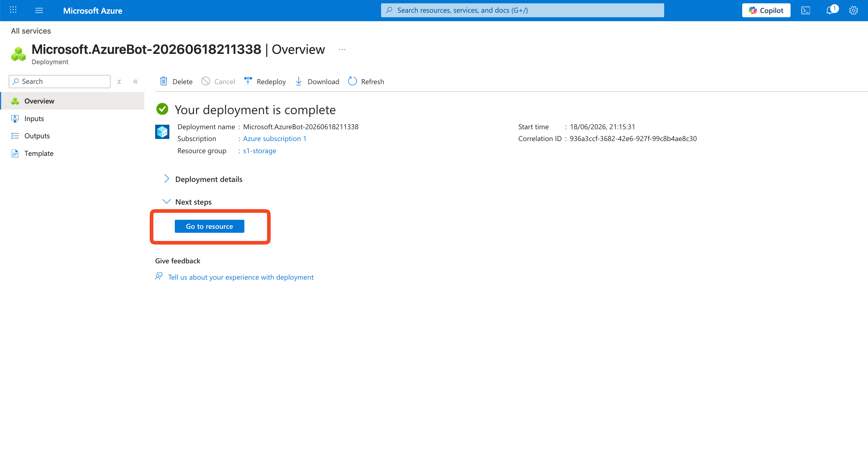Clear the sidebar search with the X icon
This screenshot has height=451, width=868.
pyautogui.click(x=119, y=82)
